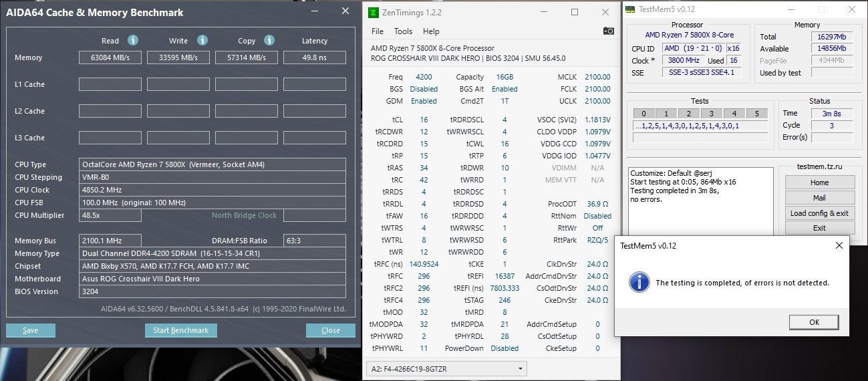Click Load config & exit in TestMem5

[819, 213]
